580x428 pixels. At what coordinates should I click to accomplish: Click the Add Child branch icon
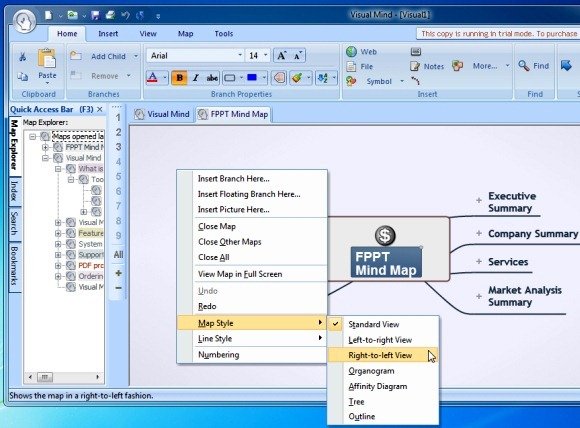point(76,56)
